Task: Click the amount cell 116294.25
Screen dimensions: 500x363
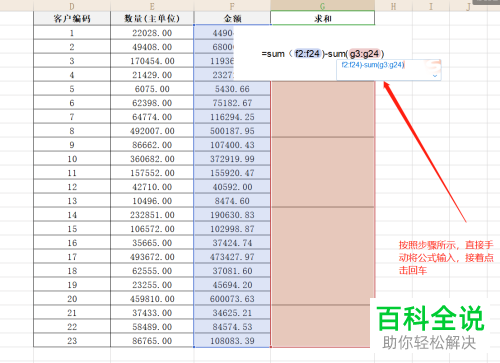Action: (x=232, y=117)
